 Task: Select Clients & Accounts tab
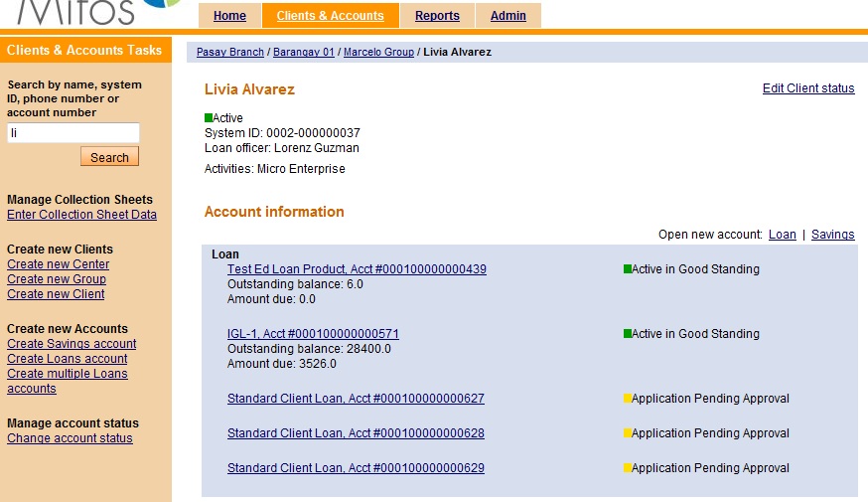coord(330,16)
